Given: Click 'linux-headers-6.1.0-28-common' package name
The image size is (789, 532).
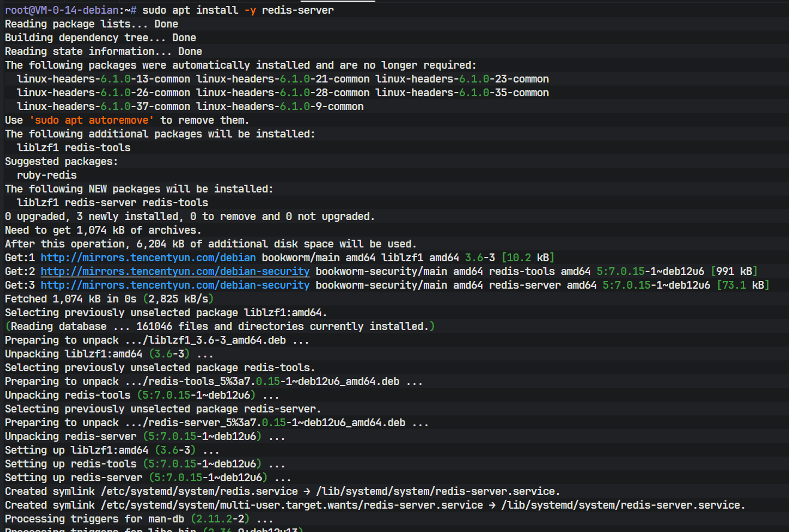Looking at the screenshot, I should point(283,93).
